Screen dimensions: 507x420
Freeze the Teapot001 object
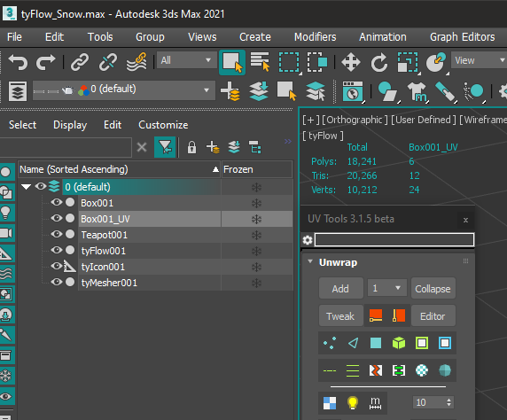click(256, 235)
